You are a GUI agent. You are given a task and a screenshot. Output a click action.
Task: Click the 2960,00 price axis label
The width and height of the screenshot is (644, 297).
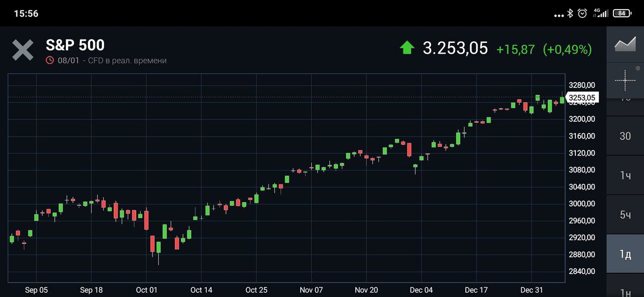pos(582,220)
